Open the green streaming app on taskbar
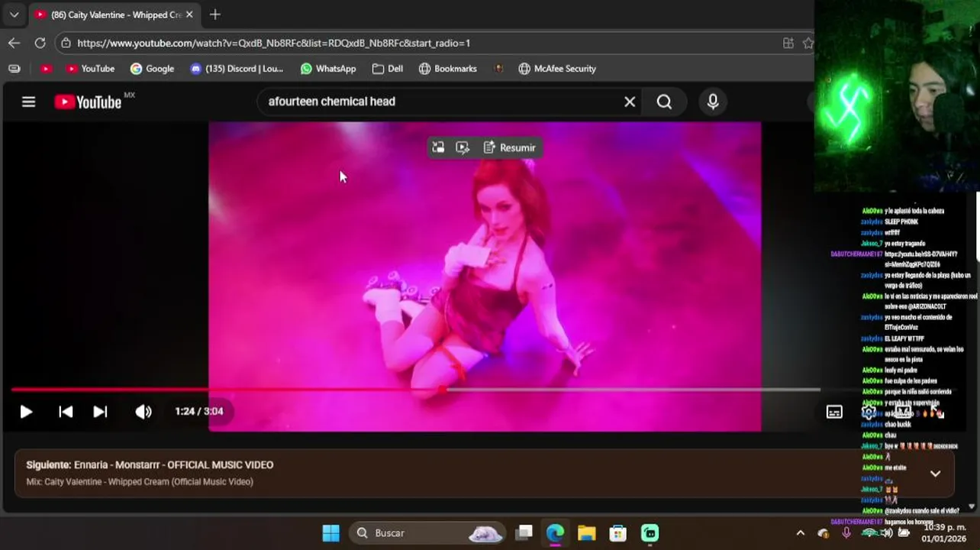Viewport: 980px width, 550px height. (650, 533)
